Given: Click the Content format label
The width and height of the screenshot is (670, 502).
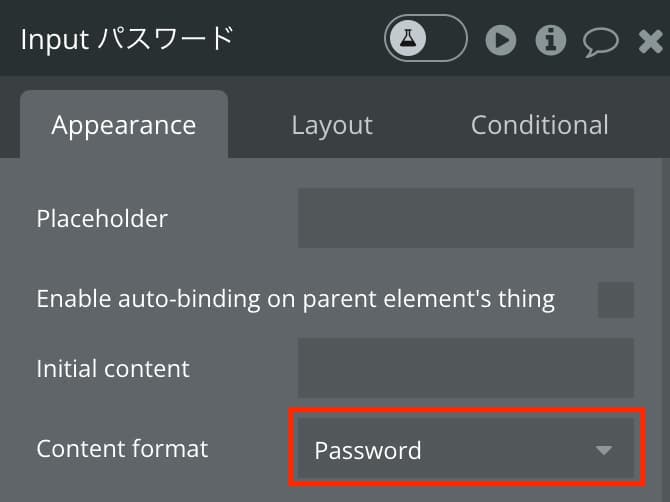Looking at the screenshot, I should [122, 449].
